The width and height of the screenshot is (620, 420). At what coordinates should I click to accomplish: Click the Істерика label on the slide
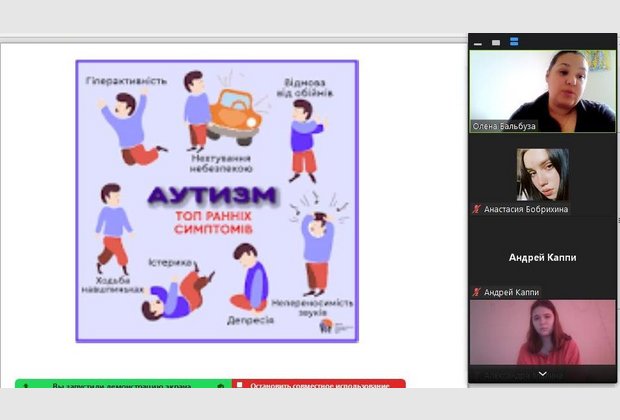click(170, 263)
